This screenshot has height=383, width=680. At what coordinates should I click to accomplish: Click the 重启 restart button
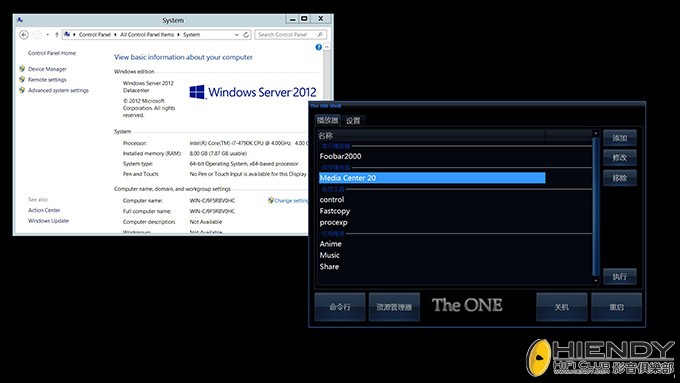point(616,307)
